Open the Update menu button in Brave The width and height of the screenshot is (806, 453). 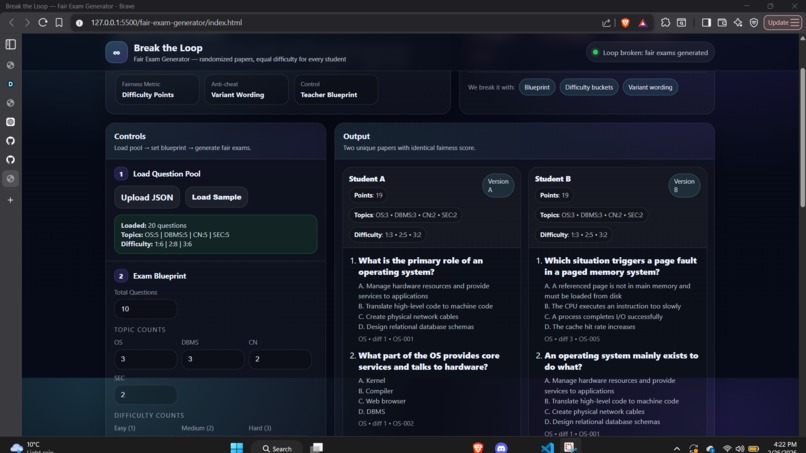pos(782,23)
